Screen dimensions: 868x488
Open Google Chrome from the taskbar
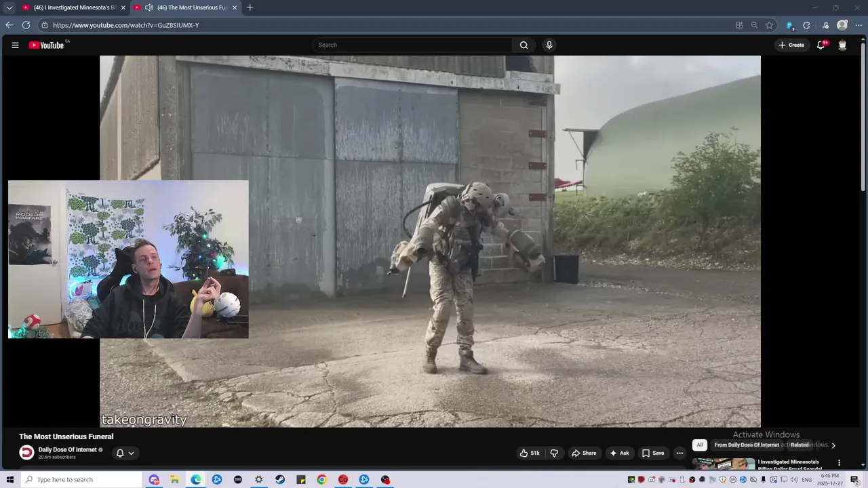pos(322,479)
